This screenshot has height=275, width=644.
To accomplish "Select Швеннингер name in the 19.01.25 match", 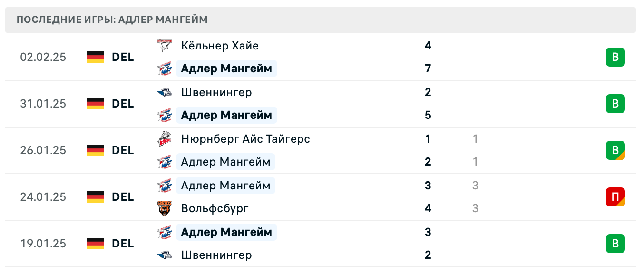I will [x=216, y=255].
